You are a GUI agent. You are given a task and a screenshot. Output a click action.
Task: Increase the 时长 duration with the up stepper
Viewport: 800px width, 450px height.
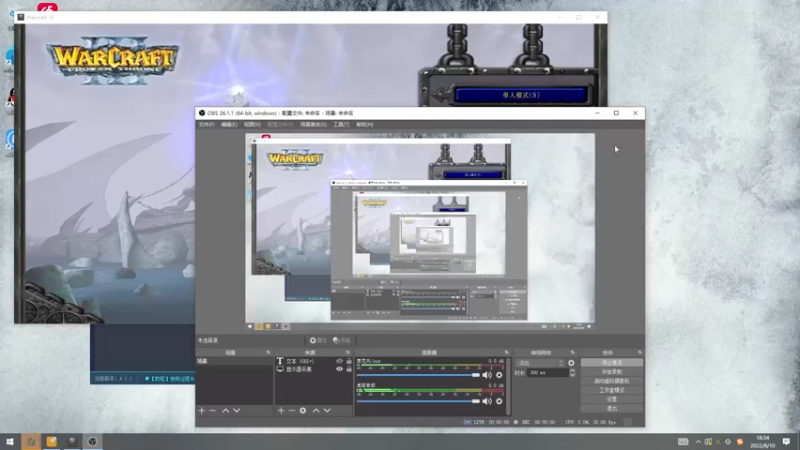pyautogui.click(x=572, y=370)
